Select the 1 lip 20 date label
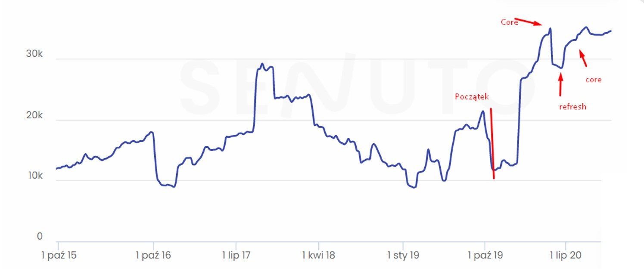This screenshot has height=272, width=644. click(565, 255)
